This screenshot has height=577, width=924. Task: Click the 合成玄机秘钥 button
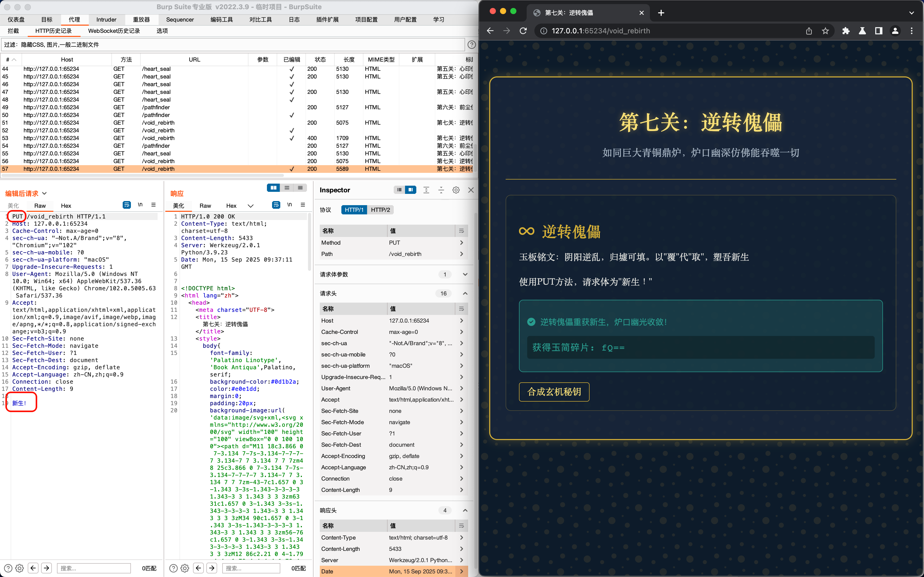[x=554, y=392]
